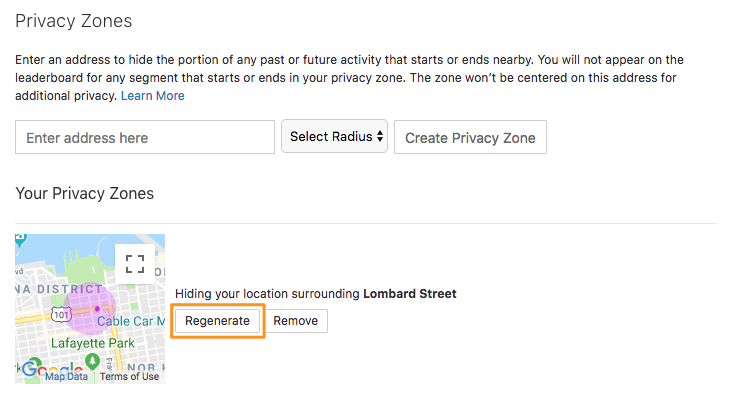
Task: Click the teal camera pin on map
Action: [20, 239]
